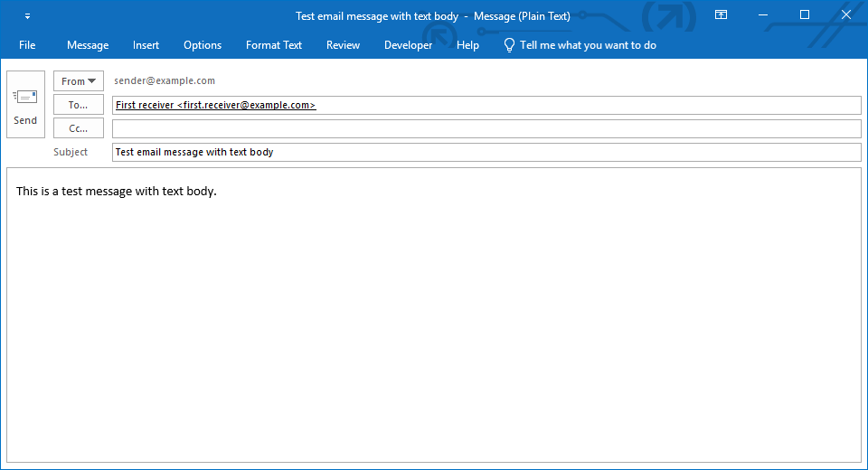Focus the Subject text field
868x470 pixels.
coord(486,152)
